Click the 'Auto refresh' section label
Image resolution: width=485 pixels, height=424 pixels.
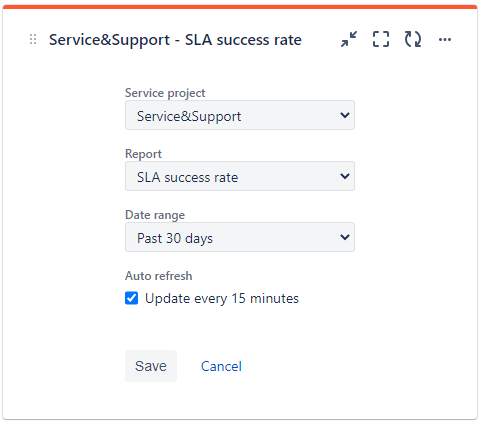159,276
